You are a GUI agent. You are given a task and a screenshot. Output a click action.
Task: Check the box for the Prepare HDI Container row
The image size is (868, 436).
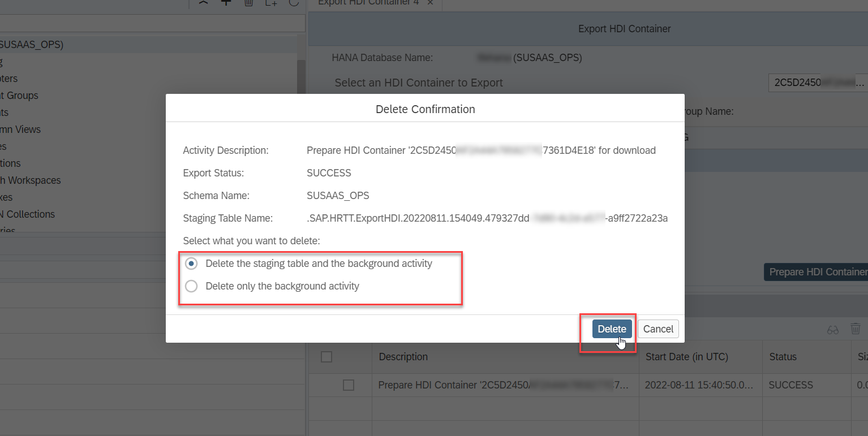[349, 385]
